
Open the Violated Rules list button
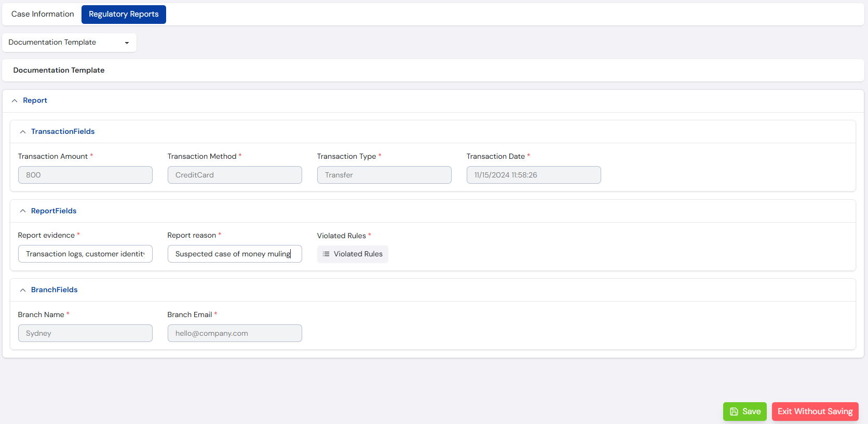[x=352, y=254]
